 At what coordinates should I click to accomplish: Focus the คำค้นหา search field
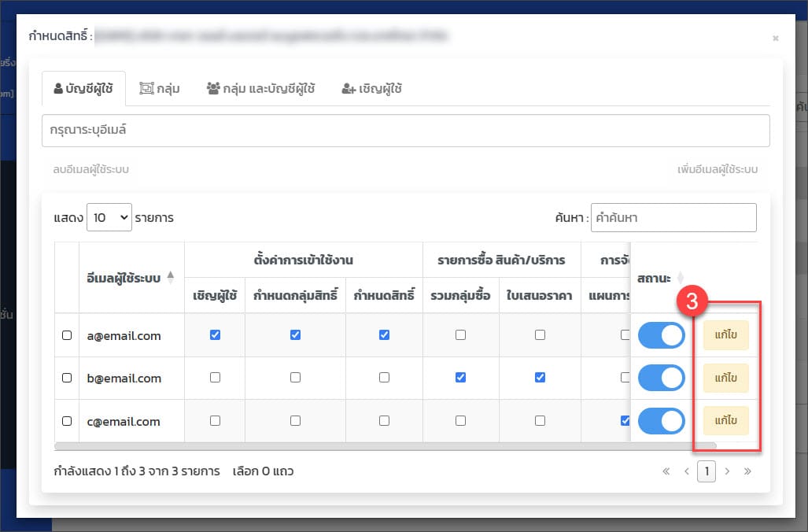673,218
